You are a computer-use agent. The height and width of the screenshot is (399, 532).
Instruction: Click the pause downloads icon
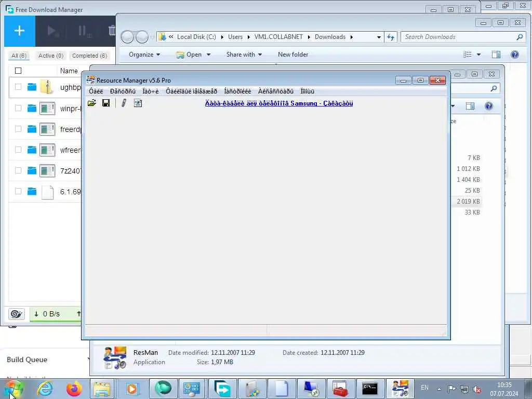(x=84, y=31)
